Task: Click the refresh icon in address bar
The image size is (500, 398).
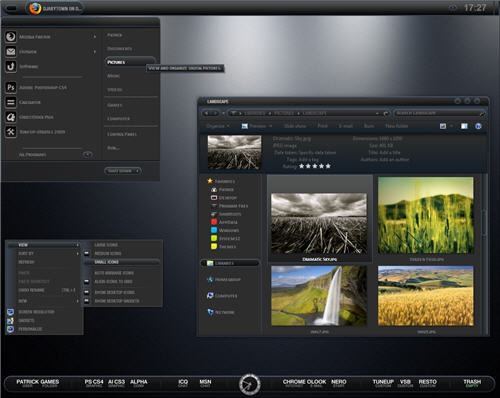Action: [386, 113]
